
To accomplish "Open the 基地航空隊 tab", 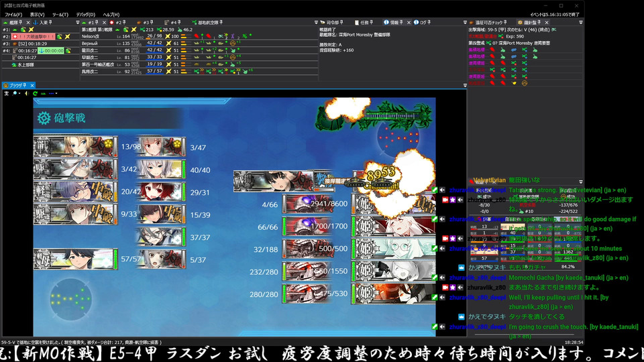I will (207, 23).
